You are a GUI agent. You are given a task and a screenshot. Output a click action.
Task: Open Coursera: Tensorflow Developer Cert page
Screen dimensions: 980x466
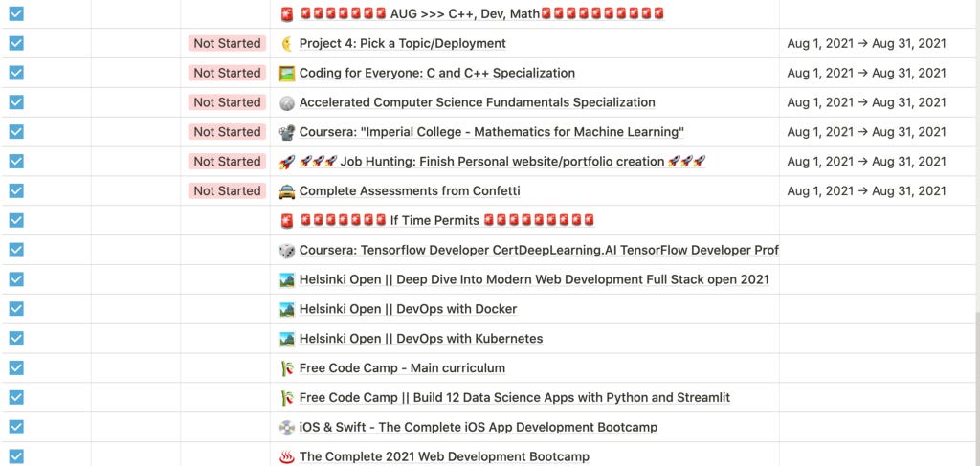(539, 250)
